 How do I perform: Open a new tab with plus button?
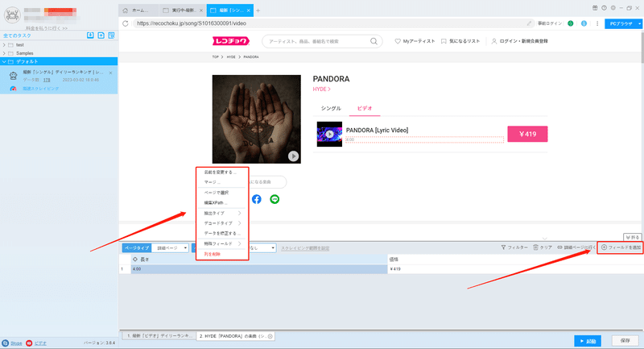point(258,10)
